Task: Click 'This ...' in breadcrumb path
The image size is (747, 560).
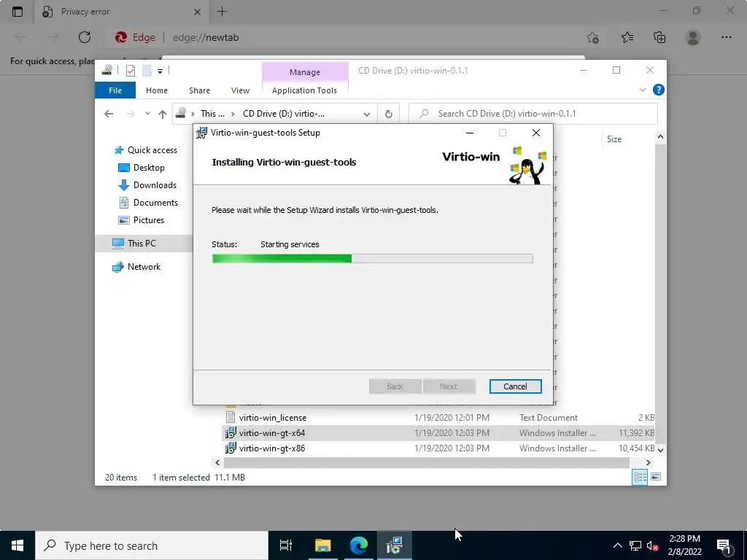Action: click(x=212, y=114)
